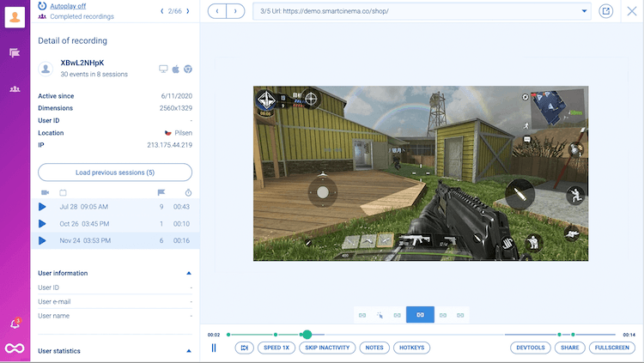The height and width of the screenshot is (363, 644).
Task: Select the Jul 28 09:05 AM row text
Action: pos(84,207)
